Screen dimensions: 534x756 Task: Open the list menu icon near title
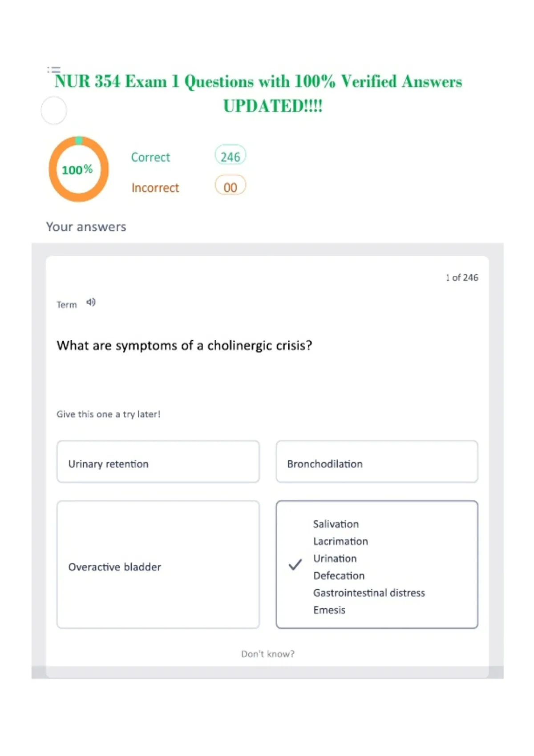point(54,69)
